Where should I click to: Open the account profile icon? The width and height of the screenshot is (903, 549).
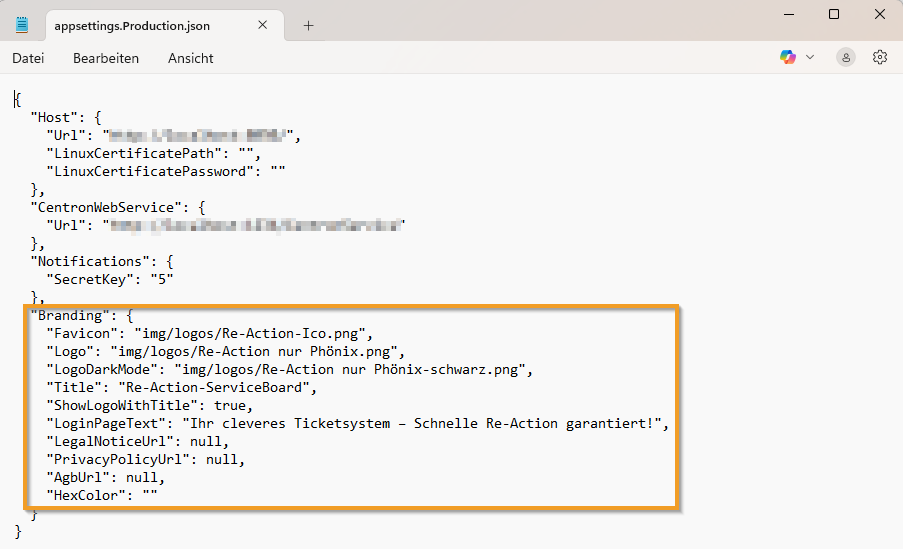(846, 57)
